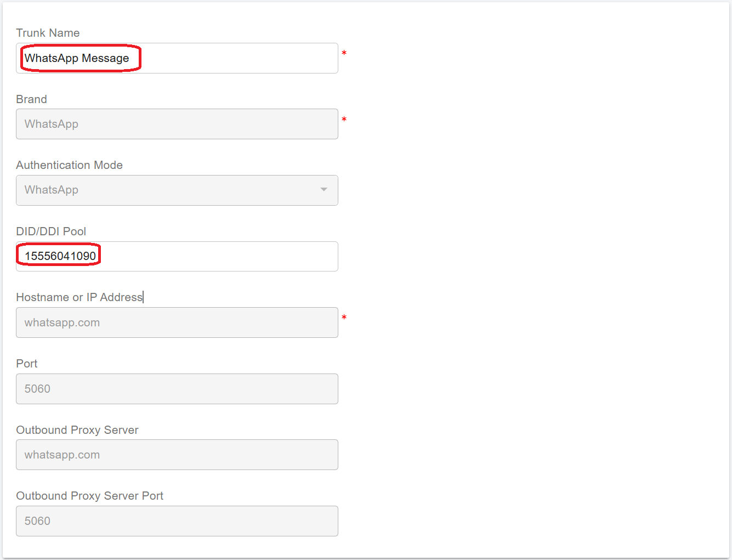Click the "DID/DDI Pool" label
This screenshot has width=732, height=560.
tap(51, 231)
